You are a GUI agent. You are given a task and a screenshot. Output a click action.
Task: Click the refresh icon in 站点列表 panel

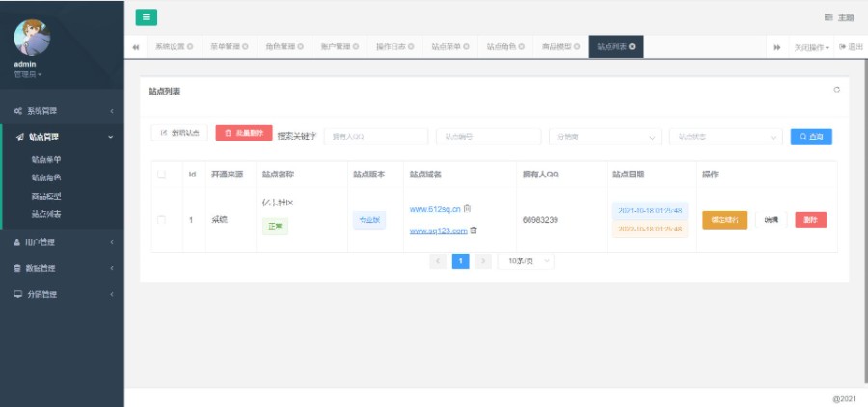(x=836, y=90)
